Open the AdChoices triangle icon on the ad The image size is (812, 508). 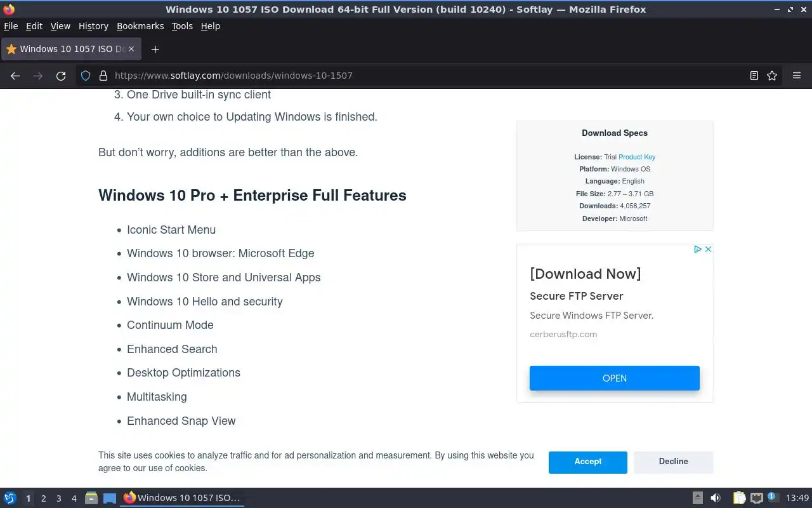[x=697, y=249]
